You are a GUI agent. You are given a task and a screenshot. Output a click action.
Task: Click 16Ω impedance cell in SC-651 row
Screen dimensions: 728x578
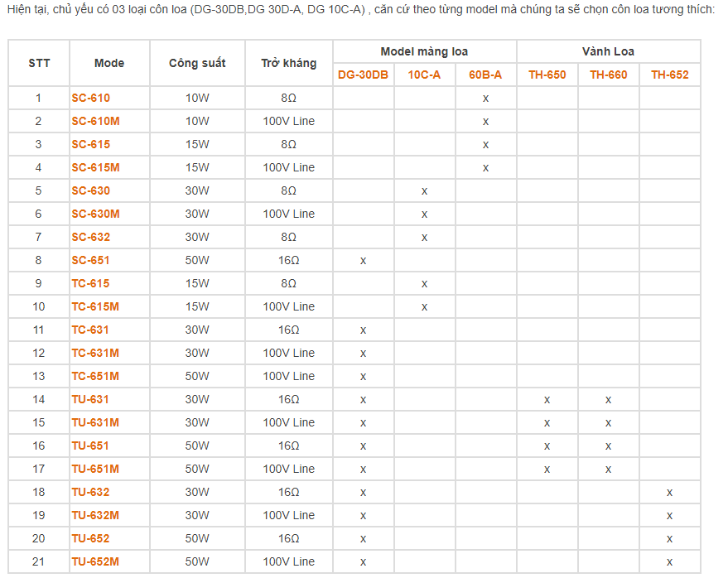point(289,261)
